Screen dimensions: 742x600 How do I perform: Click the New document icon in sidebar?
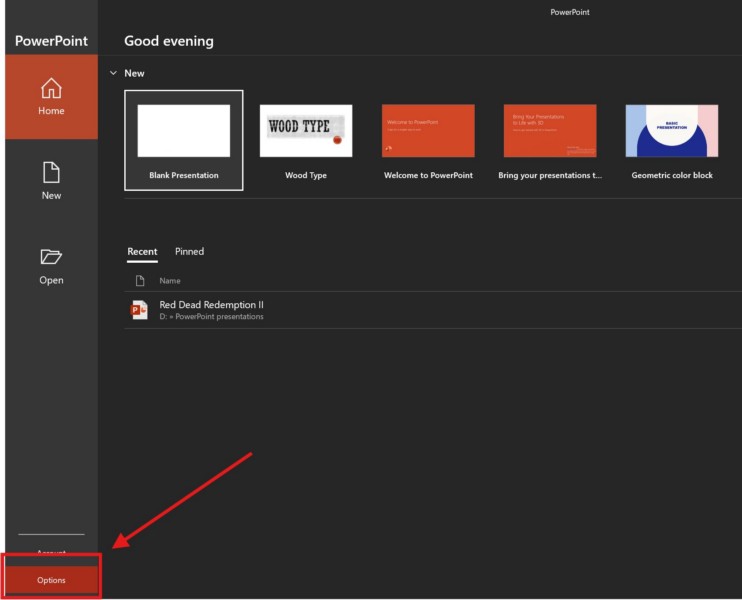pyautogui.click(x=51, y=172)
